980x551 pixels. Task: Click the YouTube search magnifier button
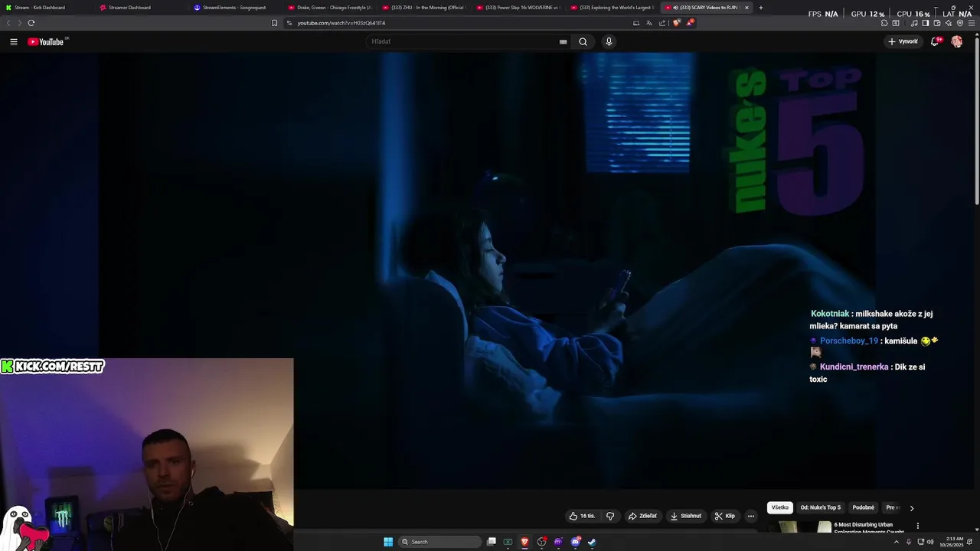click(583, 41)
